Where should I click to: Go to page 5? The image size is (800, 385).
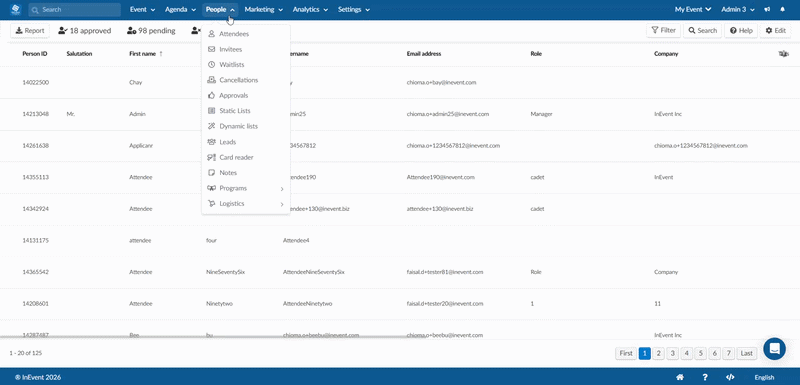click(701, 353)
